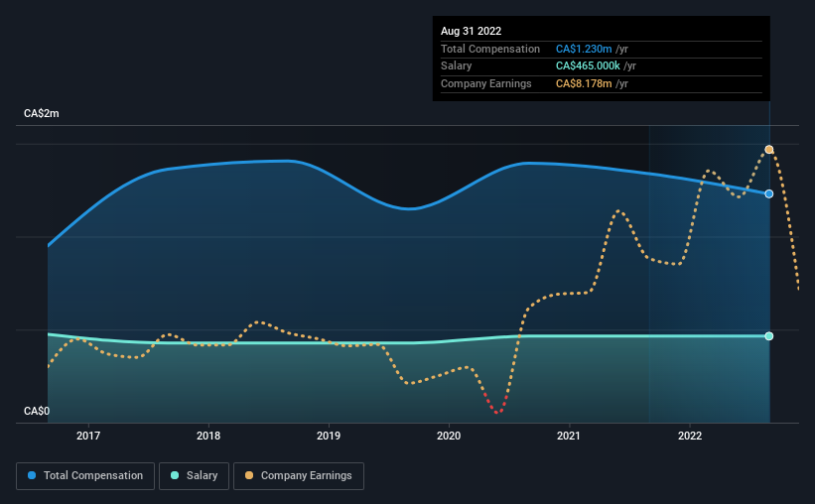Viewport: 815px width, 504px height.
Task: Click the Company Earnings tooltip row label
Action: coord(486,83)
